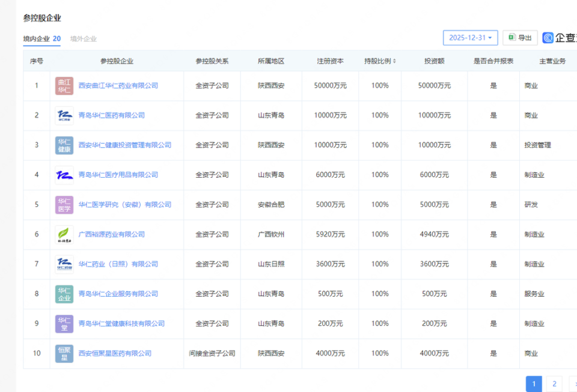Image resolution: width=577 pixels, height=392 pixels.
Task: Click the 广西裕源药业 green leaf logo
Action: tap(64, 235)
